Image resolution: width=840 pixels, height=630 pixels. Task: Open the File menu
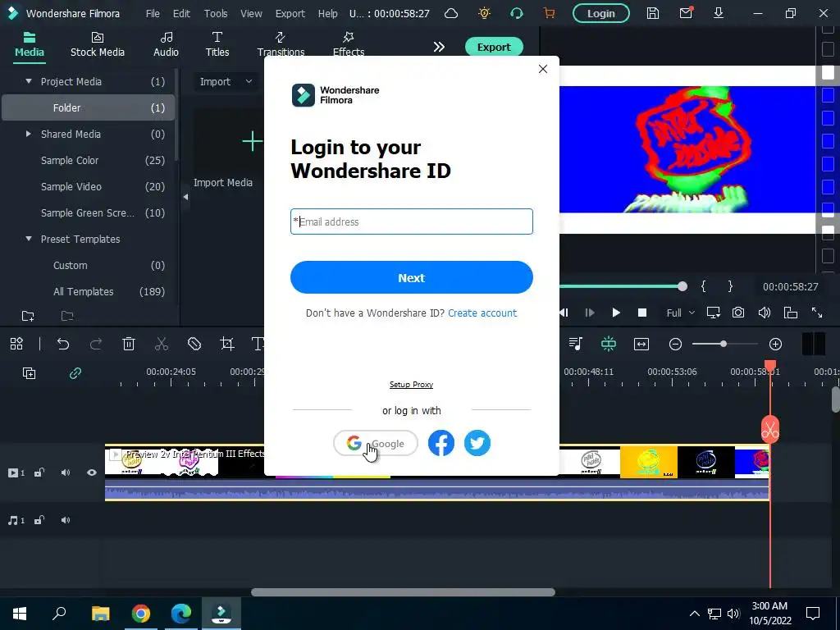153,13
